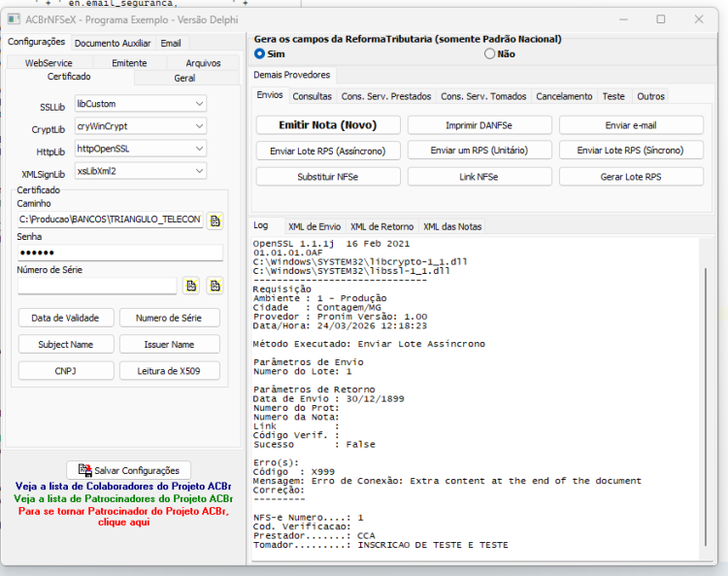Screen dimensions: 728x576
Task: Open the Colaboradores do Projeto ACBr link
Action: pos(123,487)
